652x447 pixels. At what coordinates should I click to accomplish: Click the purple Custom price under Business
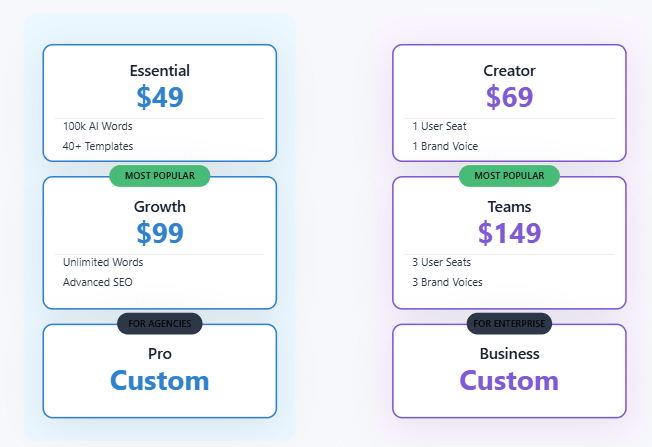[x=509, y=381]
